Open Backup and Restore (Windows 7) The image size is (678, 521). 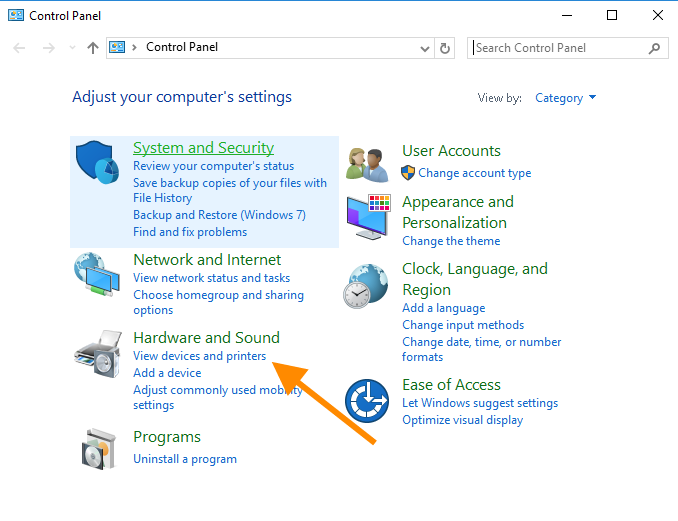coord(219,215)
